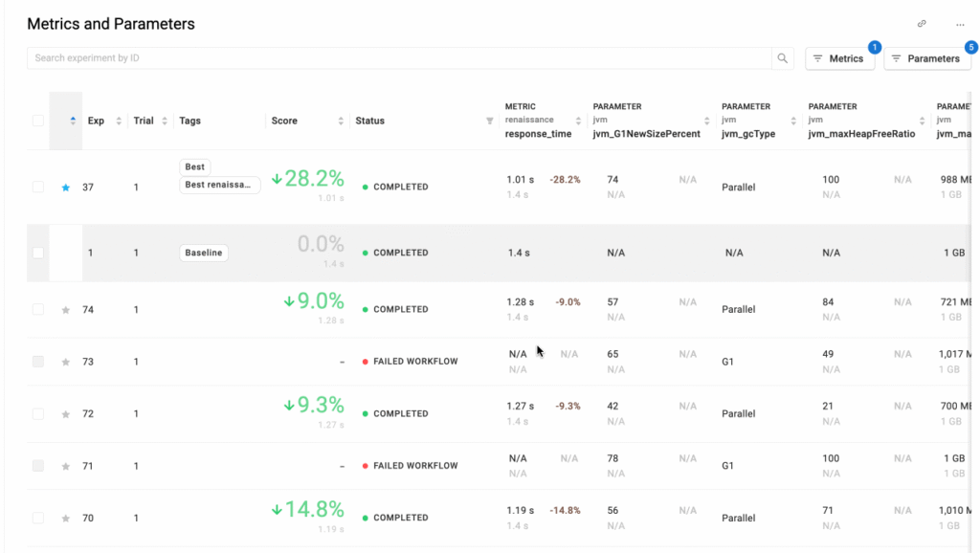
Task: Tick the checkbox on the Baseline row
Action: coord(38,253)
